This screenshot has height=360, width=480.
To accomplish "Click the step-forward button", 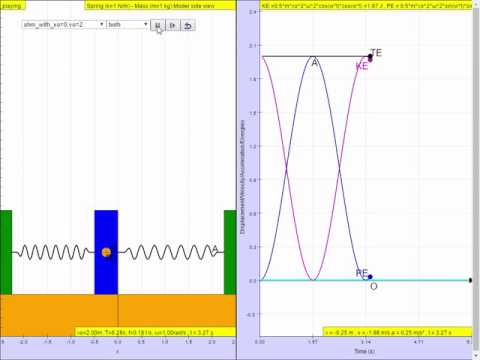I will click(x=172, y=25).
